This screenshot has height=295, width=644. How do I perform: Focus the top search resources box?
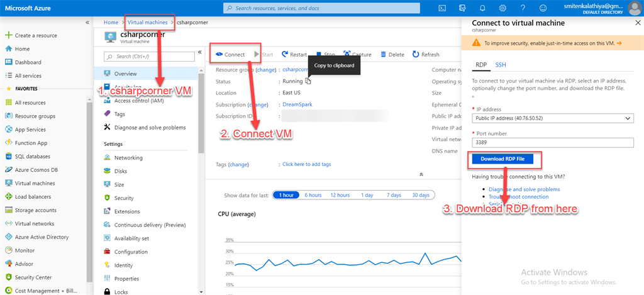click(x=321, y=8)
